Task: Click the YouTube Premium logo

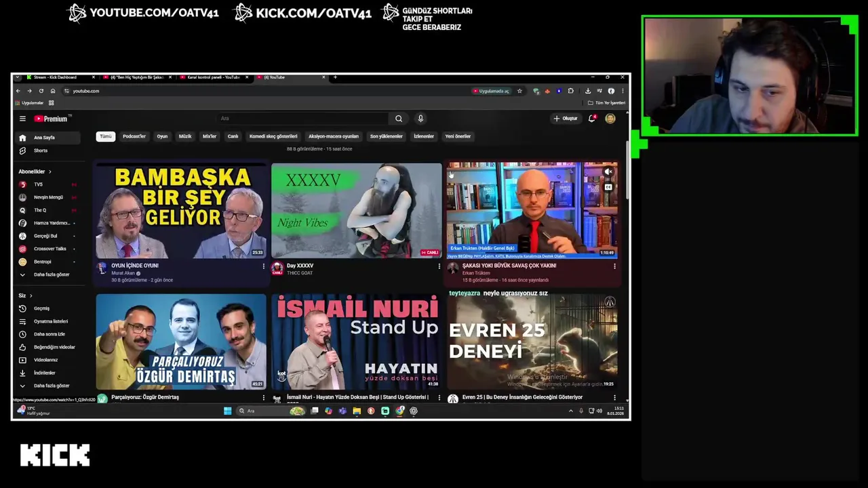Action: pos(52,119)
